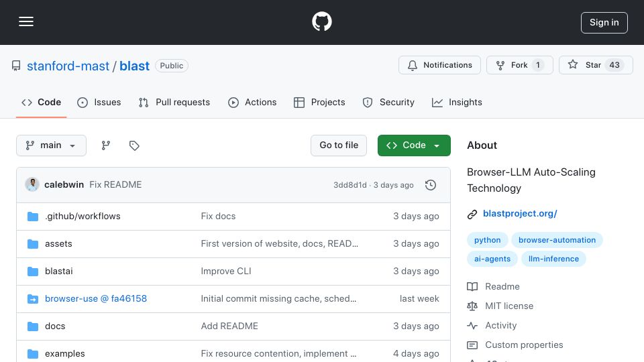The height and width of the screenshot is (362, 644).
Task: Open the stanford-mast organization link
Action: [68, 66]
